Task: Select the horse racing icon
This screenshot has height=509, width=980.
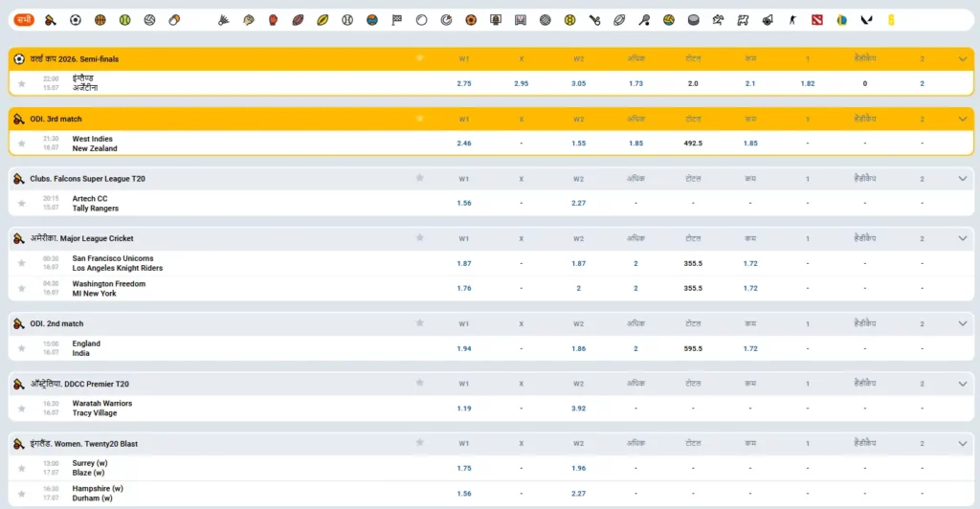Action: [x=718, y=20]
